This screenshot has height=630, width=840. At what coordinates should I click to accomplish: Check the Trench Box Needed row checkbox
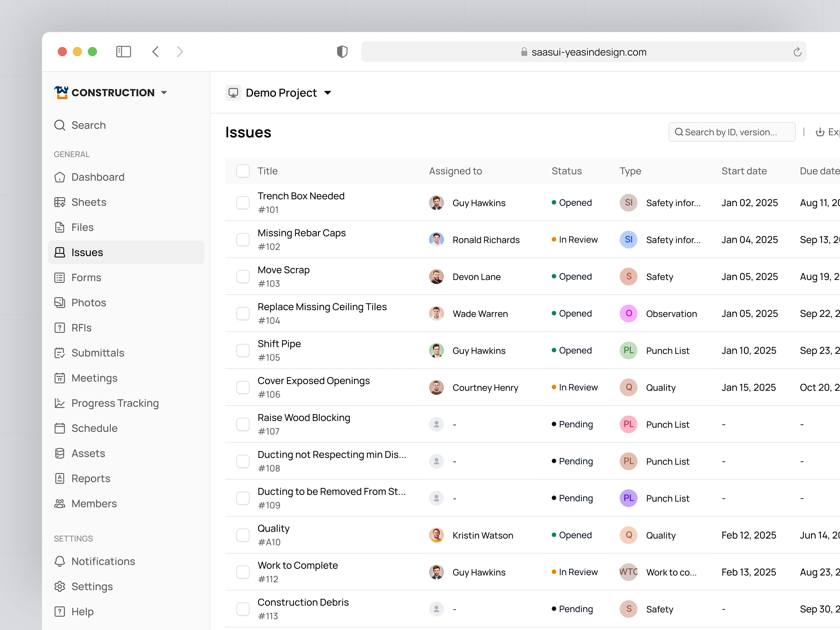click(x=243, y=203)
